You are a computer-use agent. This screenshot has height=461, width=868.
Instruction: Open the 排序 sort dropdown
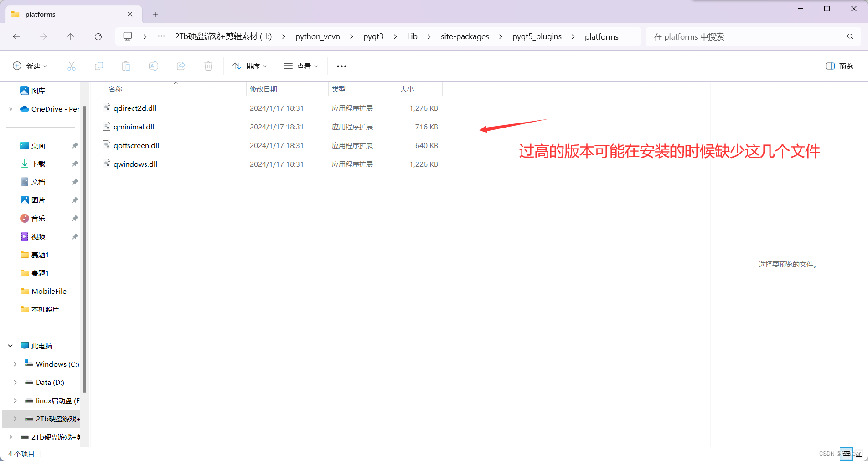250,66
